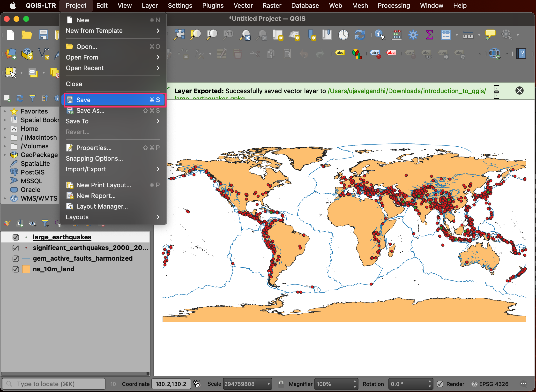Click the Magnifier up stepper arrow

pyautogui.click(x=355, y=381)
